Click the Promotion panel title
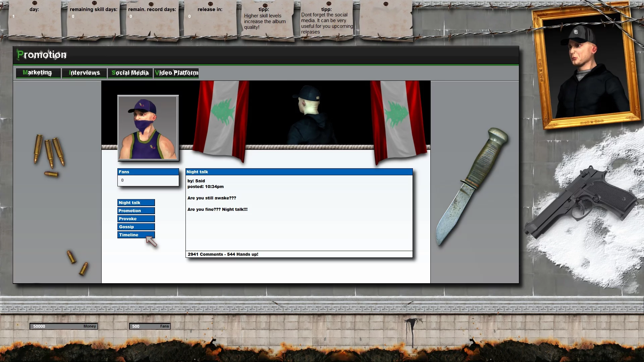This screenshot has height=362, width=644. (42, 55)
